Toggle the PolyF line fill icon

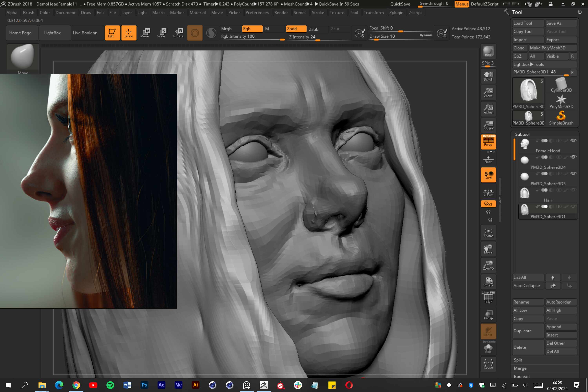pyautogui.click(x=488, y=298)
